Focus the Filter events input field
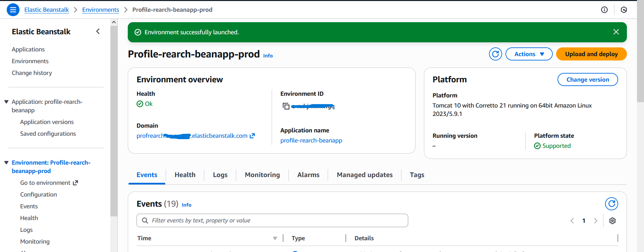This screenshot has width=644, height=252. (x=272, y=220)
